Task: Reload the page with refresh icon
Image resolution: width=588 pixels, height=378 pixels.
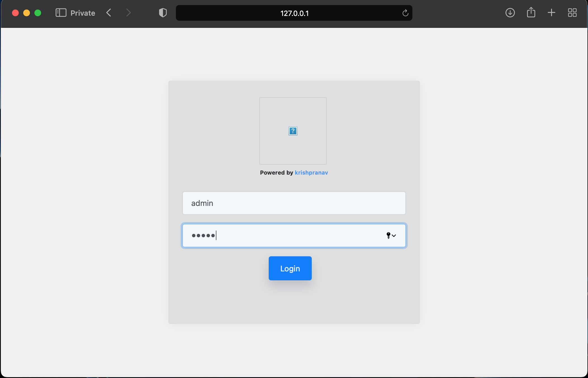Action: [405, 13]
